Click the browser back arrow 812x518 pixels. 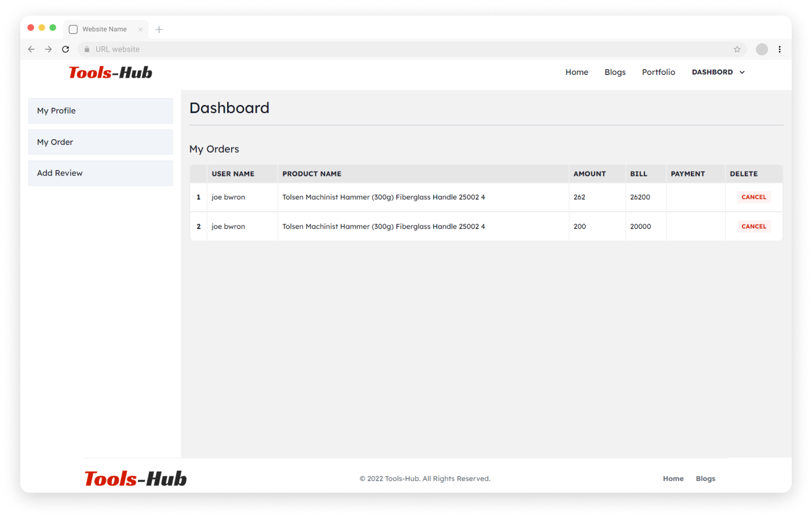pyautogui.click(x=31, y=49)
